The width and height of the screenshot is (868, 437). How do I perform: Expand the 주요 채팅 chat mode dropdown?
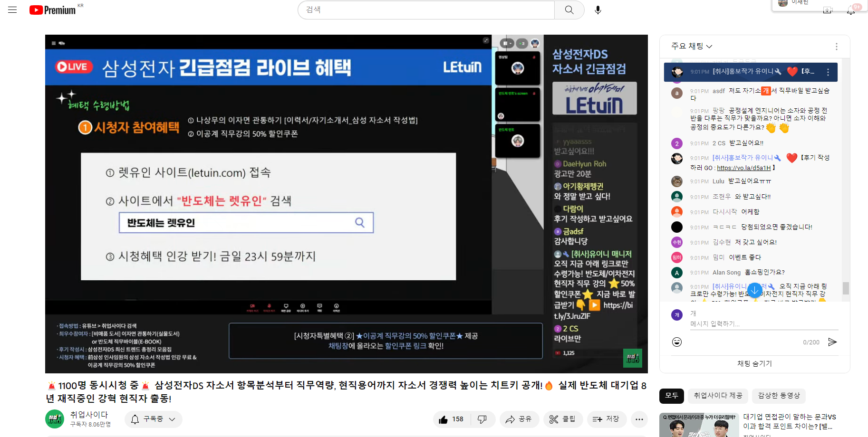coord(692,46)
